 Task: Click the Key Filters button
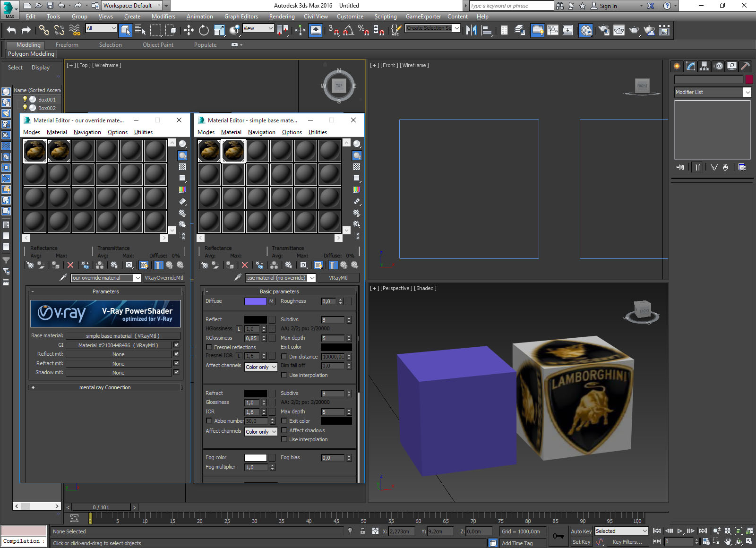click(627, 542)
